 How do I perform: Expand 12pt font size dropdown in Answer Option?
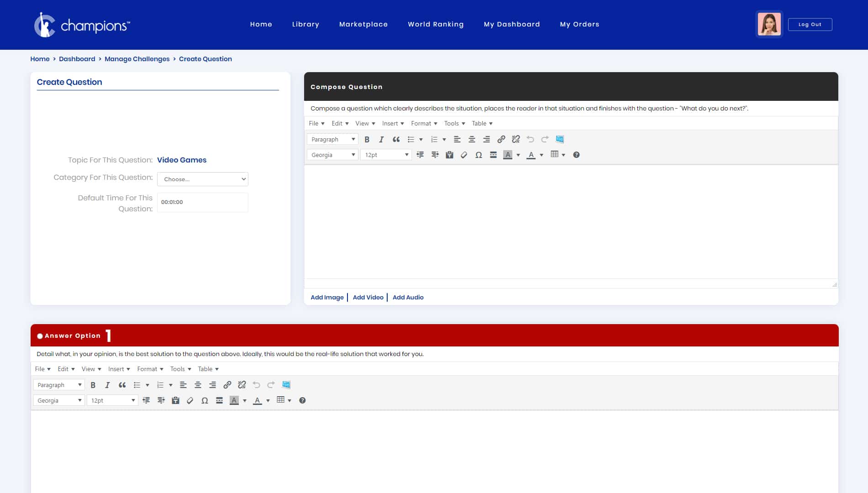112,401
